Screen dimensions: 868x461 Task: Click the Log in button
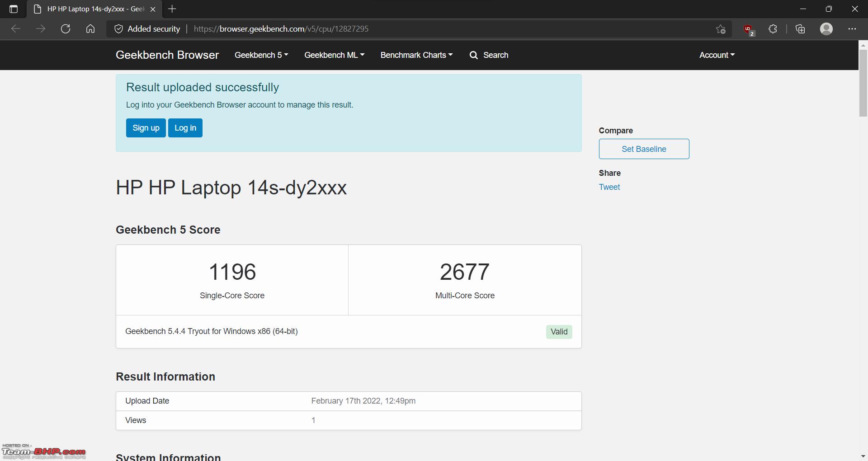(x=185, y=128)
